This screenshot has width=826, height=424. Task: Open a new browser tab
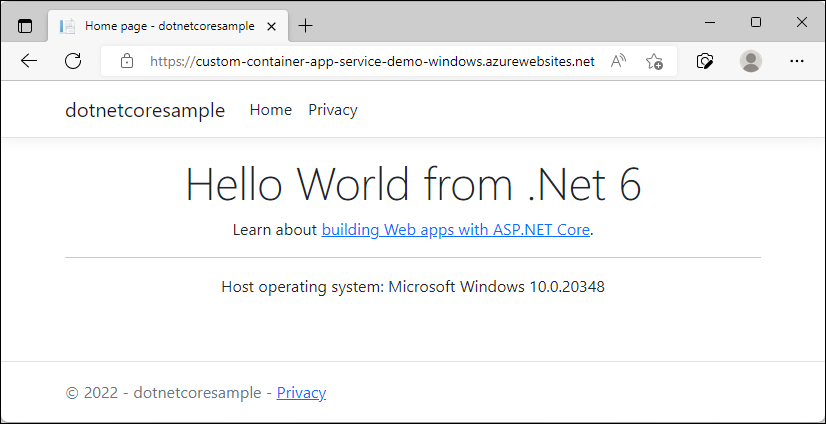306,26
